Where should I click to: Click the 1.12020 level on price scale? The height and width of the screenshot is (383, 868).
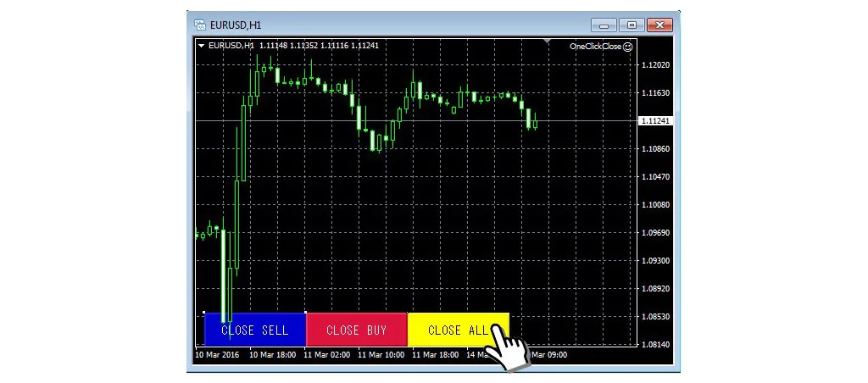pos(656,65)
